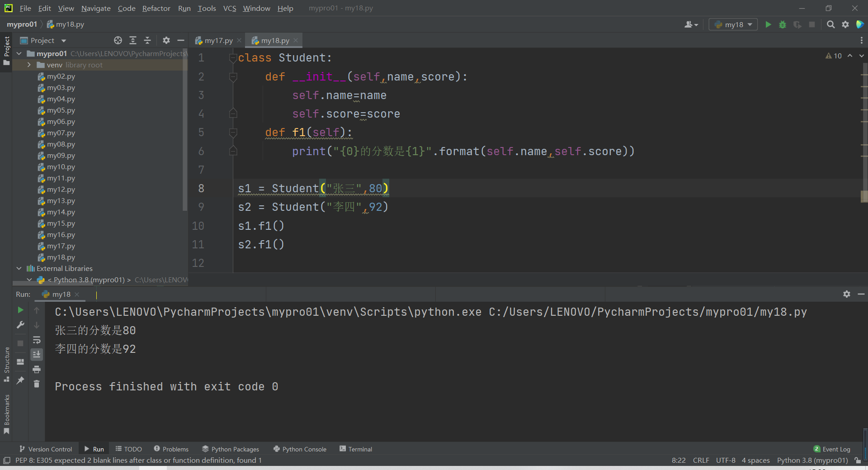Open Run panel wrench settings icon
Image resolution: width=868 pixels, height=470 pixels.
pyautogui.click(x=20, y=325)
